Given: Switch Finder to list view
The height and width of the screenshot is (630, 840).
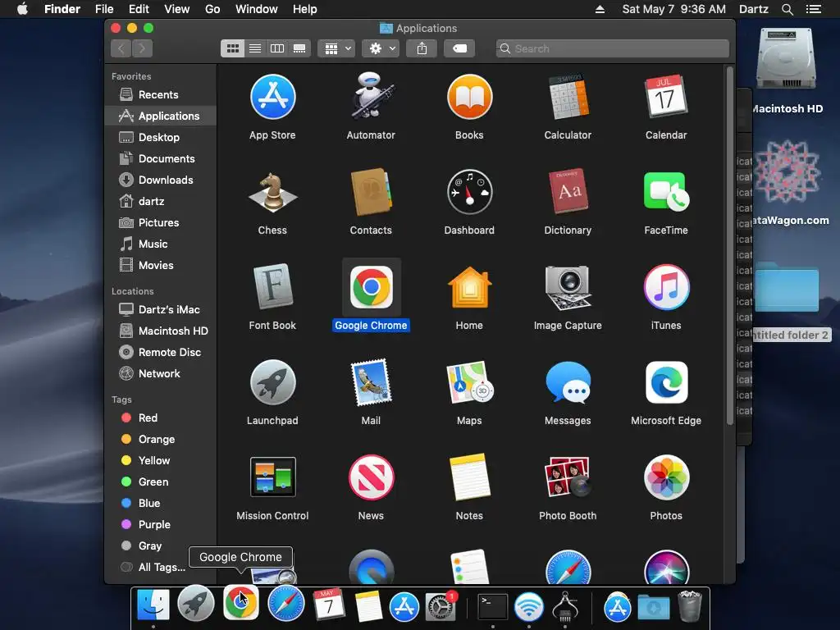Looking at the screenshot, I should coord(255,48).
